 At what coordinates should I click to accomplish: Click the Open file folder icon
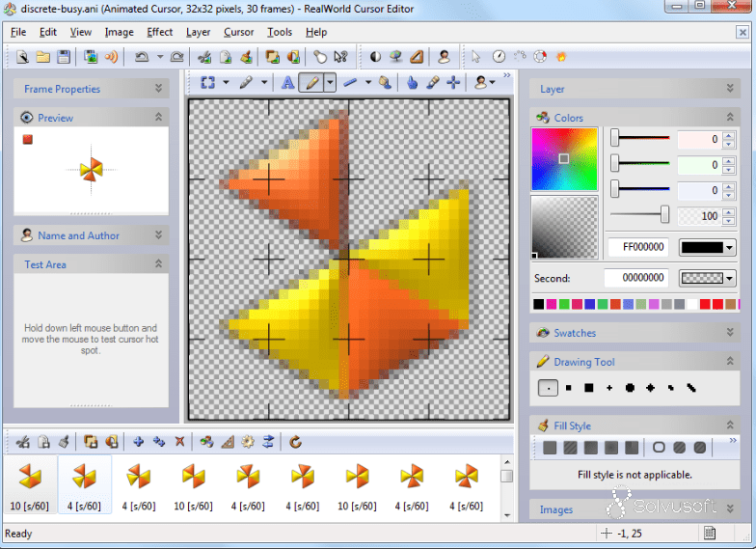(x=42, y=57)
